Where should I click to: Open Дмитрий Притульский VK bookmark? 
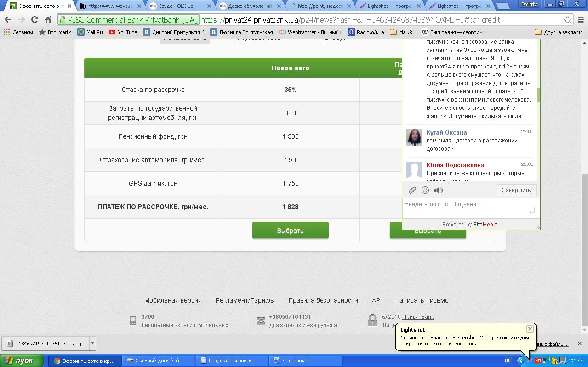[x=174, y=32]
